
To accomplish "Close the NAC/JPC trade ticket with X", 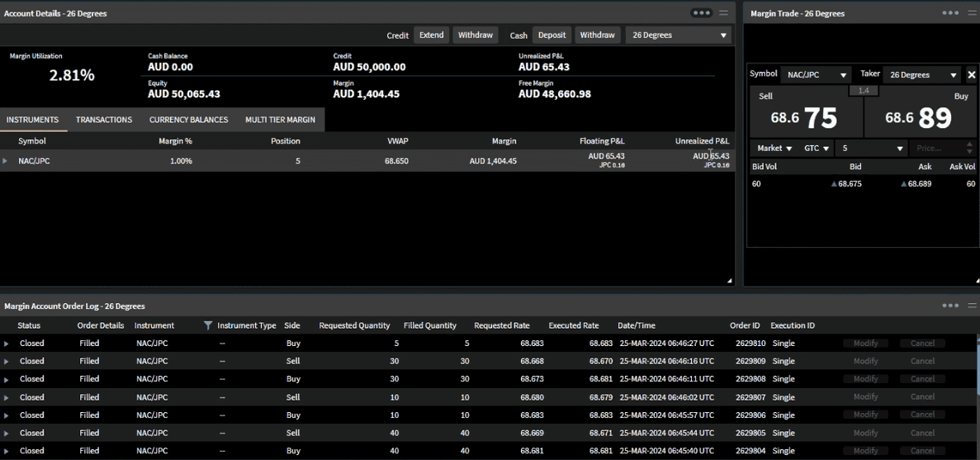I will coord(971,75).
